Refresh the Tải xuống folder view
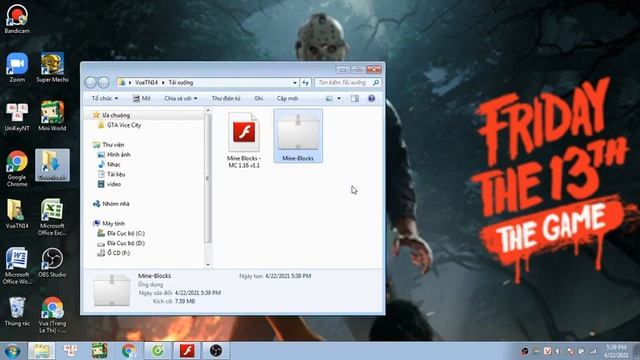Image resolution: width=640 pixels, height=360 pixels. [x=306, y=82]
